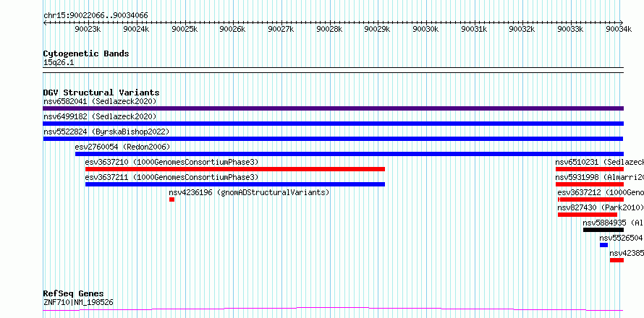Open the nsv5526504 label text
This screenshot has height=318, width=644.
point(621,238)
